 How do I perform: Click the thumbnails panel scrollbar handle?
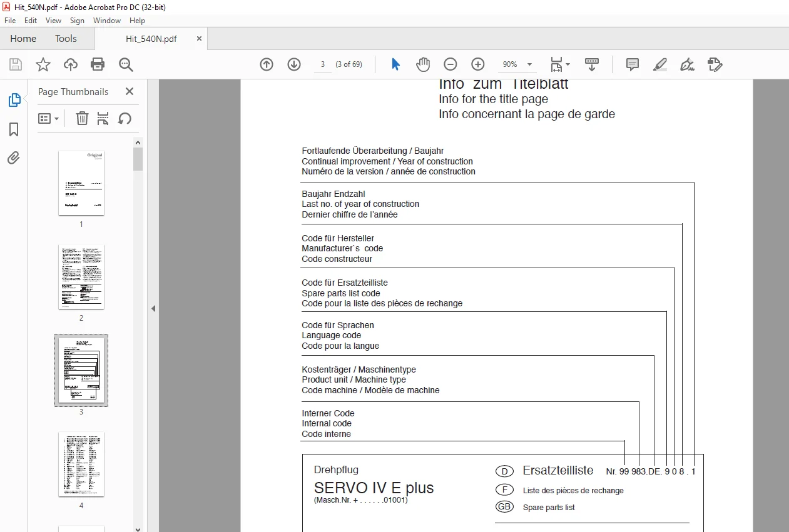tap(138, 158)
